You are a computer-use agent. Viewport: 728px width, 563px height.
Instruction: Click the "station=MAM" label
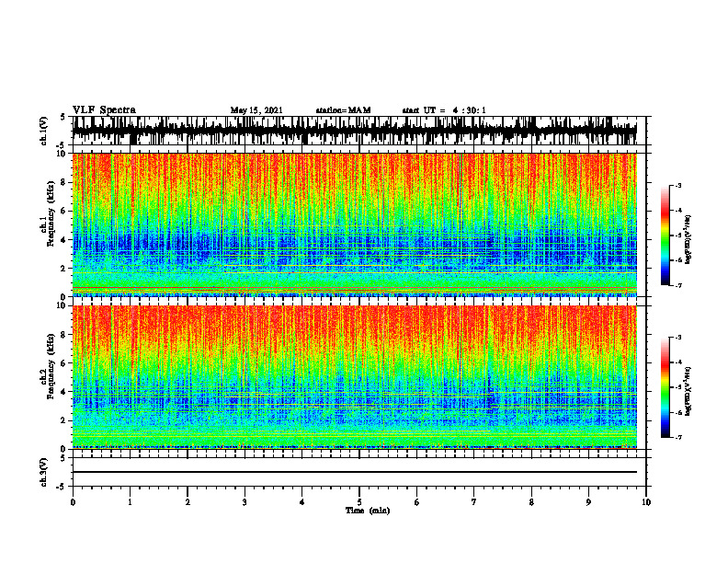coord(343,110)
